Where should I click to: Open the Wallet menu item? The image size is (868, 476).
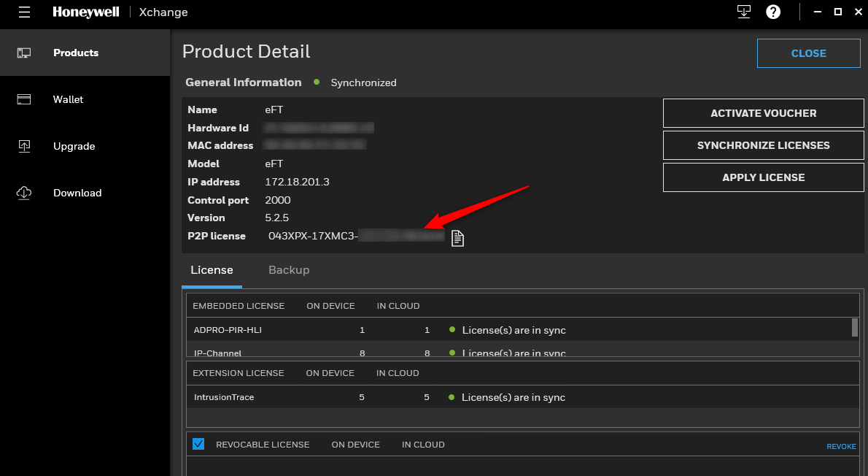pos(68,100)
